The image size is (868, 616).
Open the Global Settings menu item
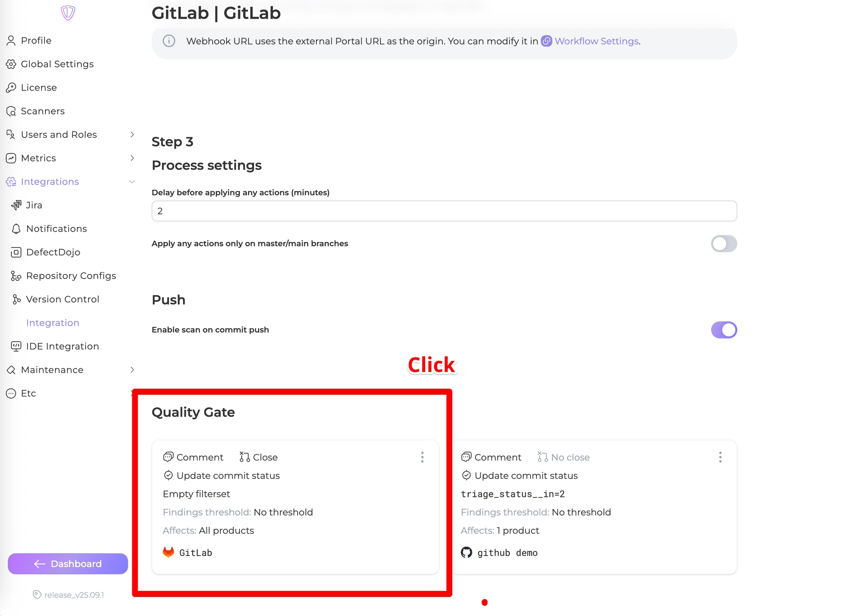[x=57, y=64]
